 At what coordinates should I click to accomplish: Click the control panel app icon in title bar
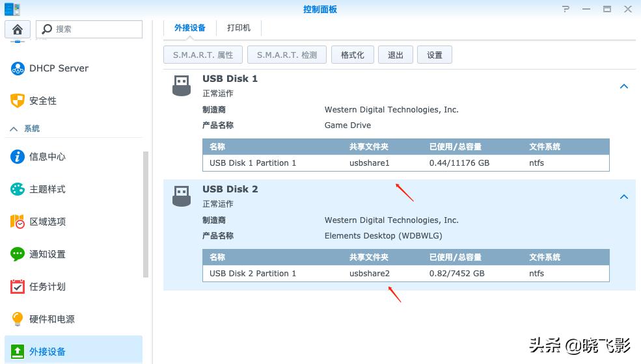point(12,9)
